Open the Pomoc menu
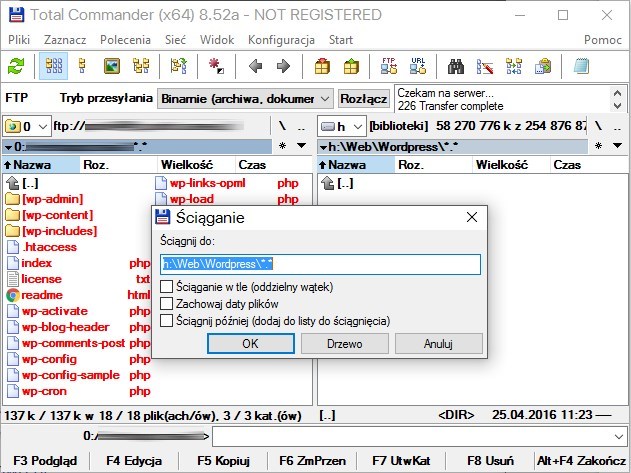 tap(603, 40)
